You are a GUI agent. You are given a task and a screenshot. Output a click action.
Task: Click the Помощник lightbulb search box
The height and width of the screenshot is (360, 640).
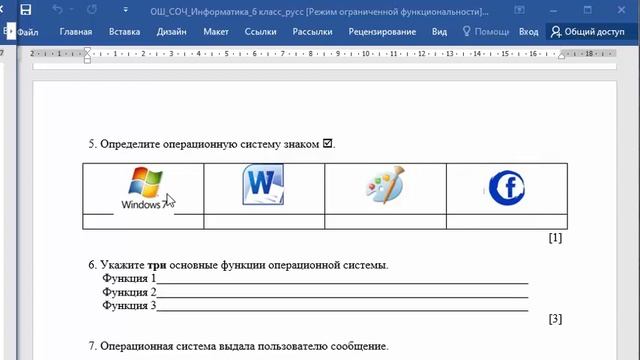(x=486, y=32)
